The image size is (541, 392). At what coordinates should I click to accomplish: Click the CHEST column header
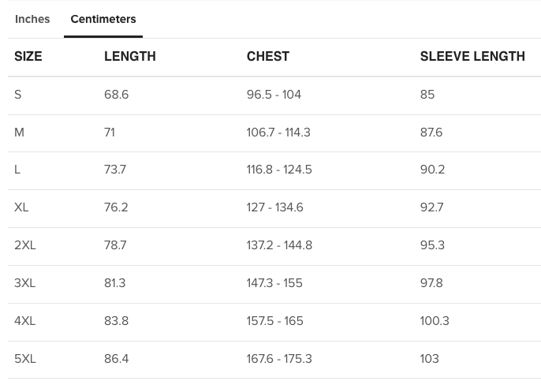pos(268,56)
